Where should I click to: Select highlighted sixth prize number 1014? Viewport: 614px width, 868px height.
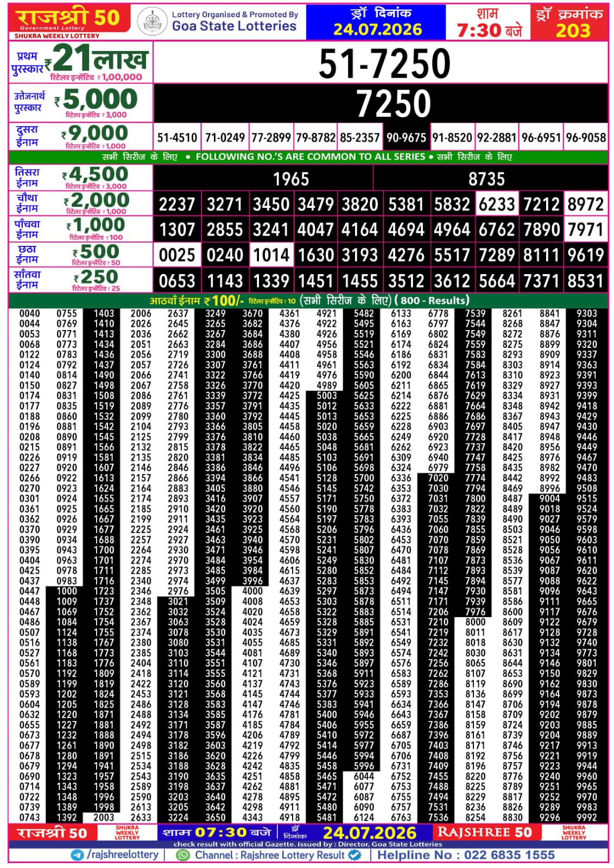(x=271, y=255)
